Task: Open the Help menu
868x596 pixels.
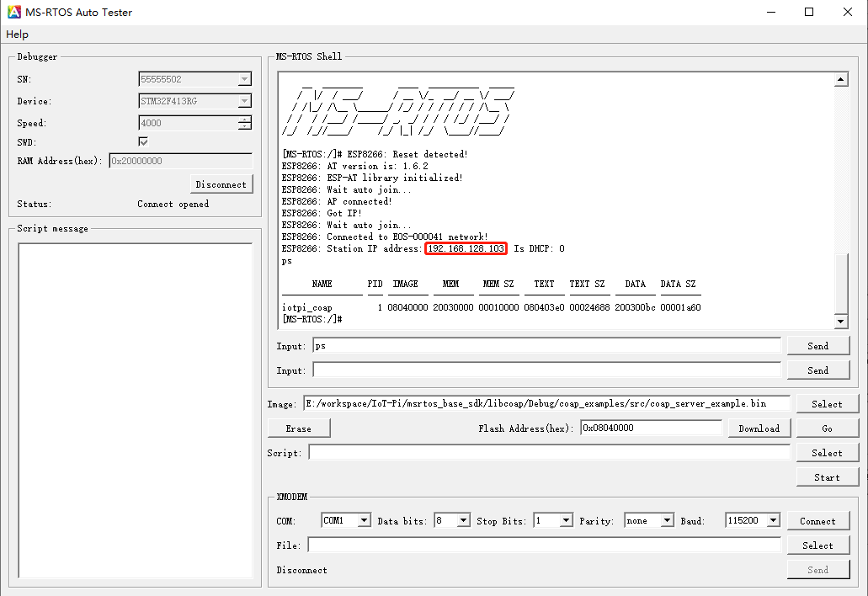Action: (17, 35)
